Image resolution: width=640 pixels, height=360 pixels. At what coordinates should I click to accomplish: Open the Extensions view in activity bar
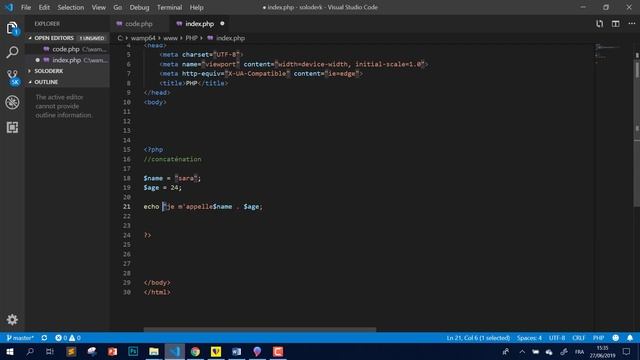pyautogui.click(x=12, y=127)
